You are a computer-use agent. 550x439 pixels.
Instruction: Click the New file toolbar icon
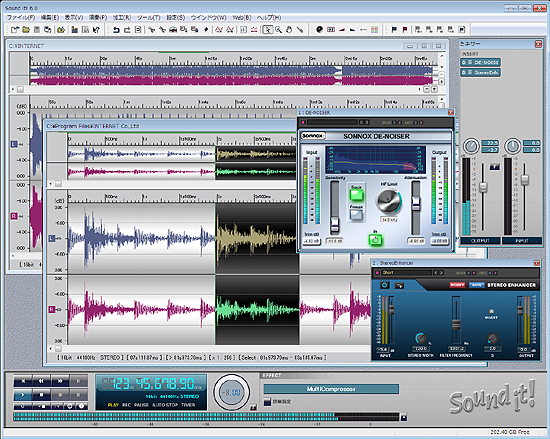(15, 30)
